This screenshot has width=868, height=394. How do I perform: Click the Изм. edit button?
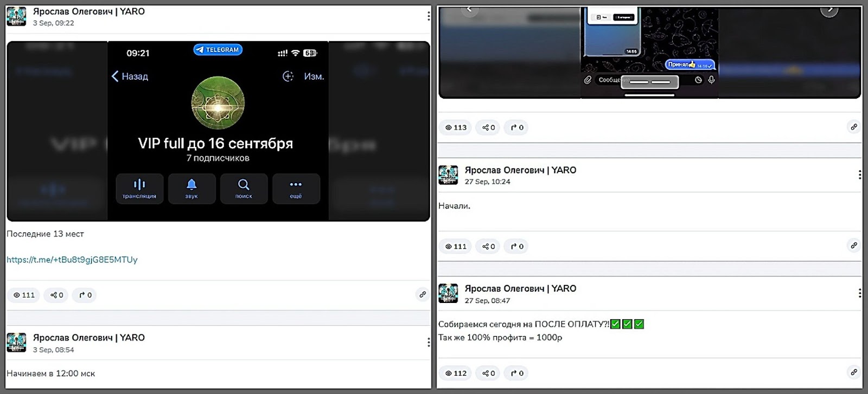(x=314, y=76)
